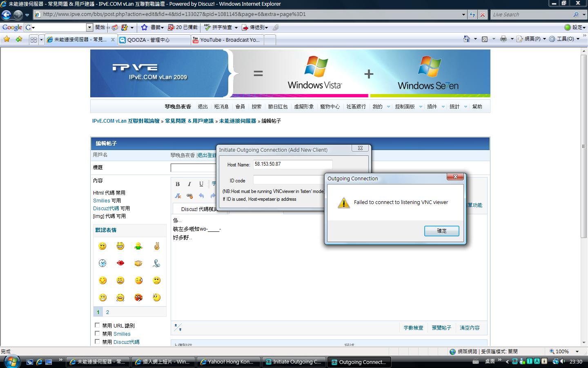
Task: Click the 拼字檢查 spell check icon on Google toolbar
Action: pyautogui.click(x=216, y=27)
